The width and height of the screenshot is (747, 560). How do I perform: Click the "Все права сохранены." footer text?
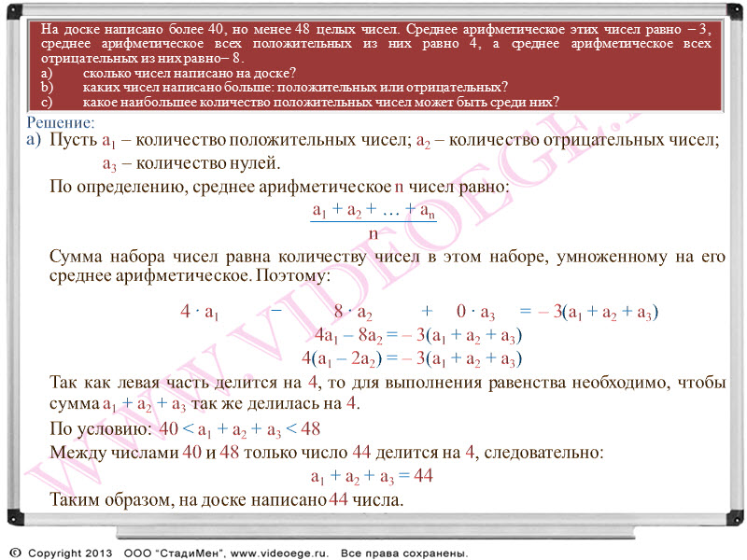404,553
